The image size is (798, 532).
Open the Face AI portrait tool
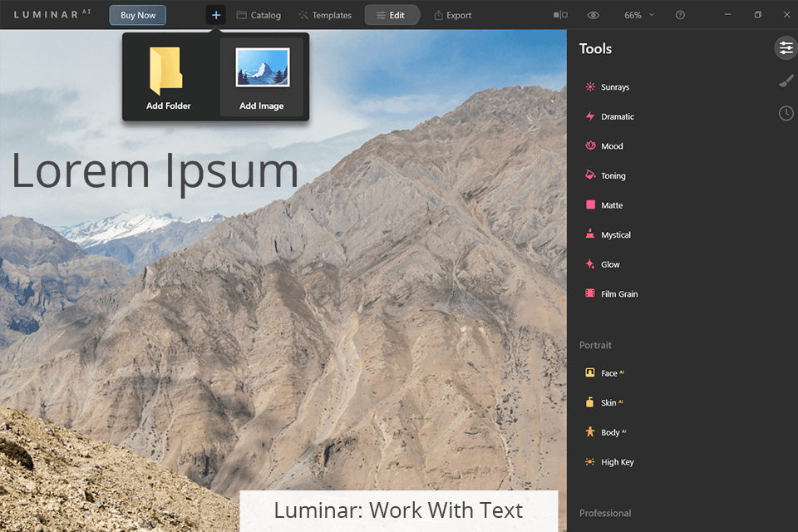604,373
